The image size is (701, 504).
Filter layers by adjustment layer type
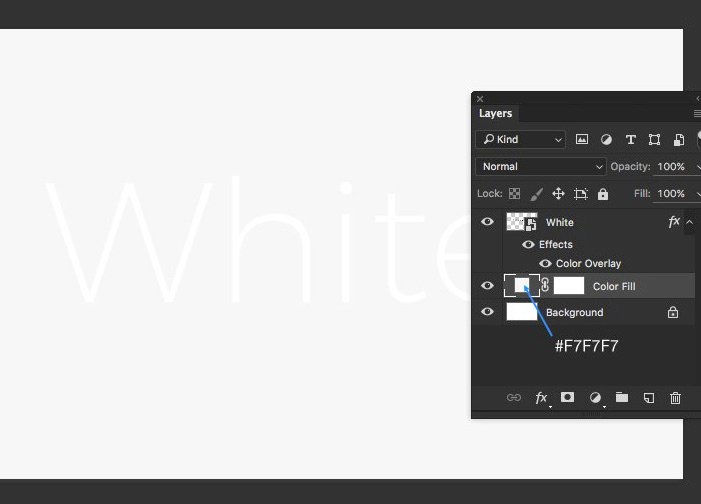[x=606, y=140]
